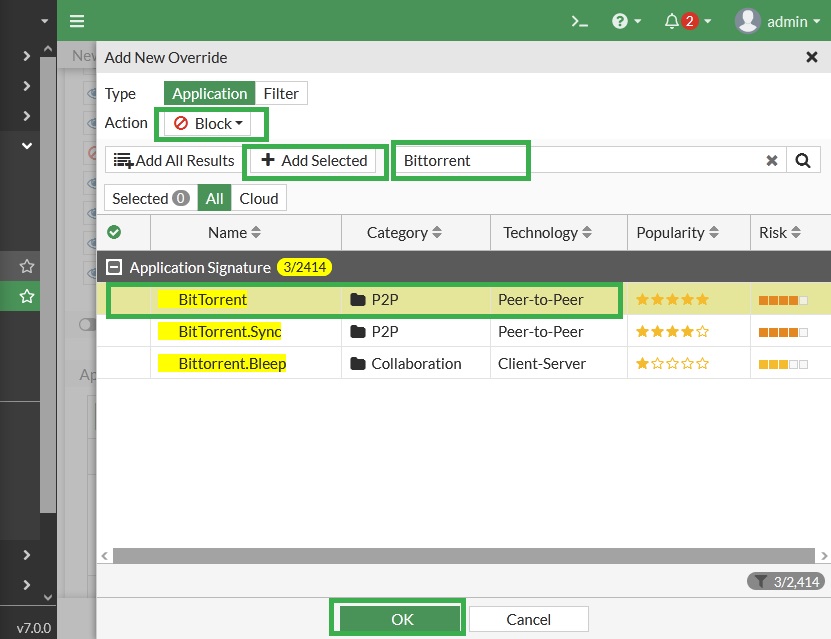The image size is (831, 639).
Task: Open the help question-mark menu
Action: [x=626, y=22]
